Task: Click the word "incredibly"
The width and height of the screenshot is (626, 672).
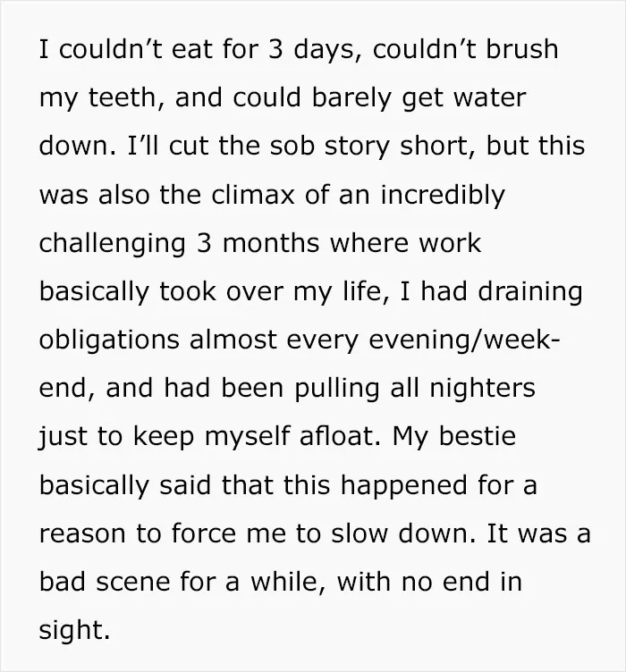Action: [x=443, y=197]
